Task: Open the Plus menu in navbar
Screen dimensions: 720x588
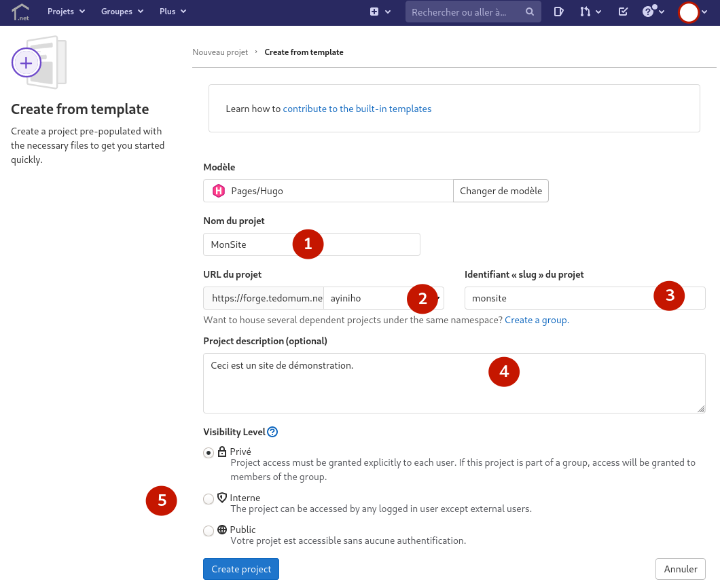Action: tap(173, 12)
